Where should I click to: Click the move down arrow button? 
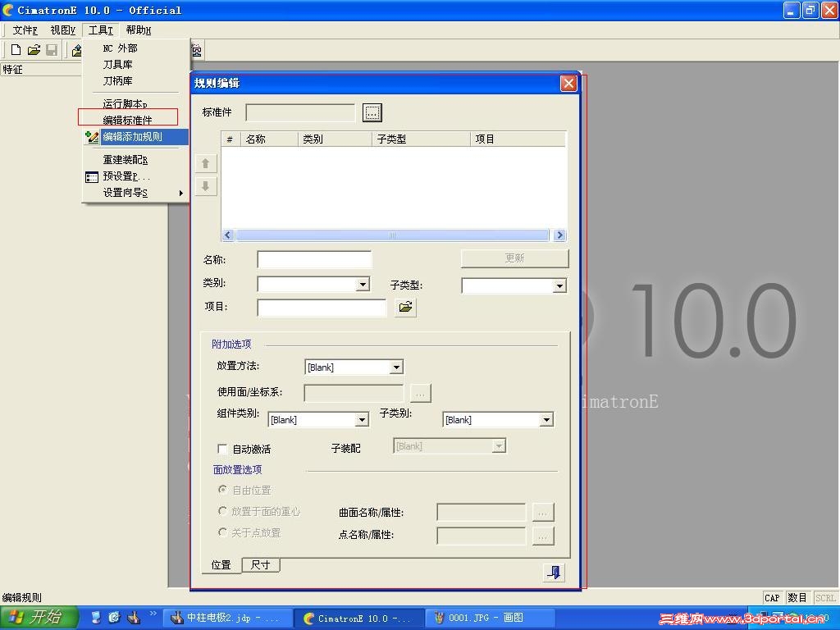pyautogui.click(x=205, y=186)
